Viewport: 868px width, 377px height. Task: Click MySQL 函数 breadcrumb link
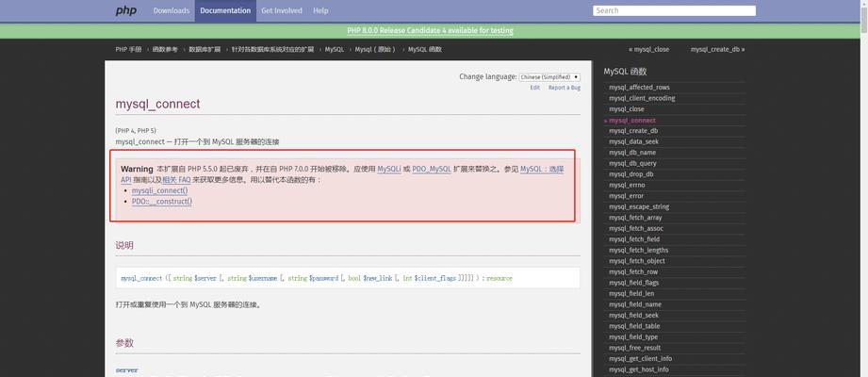point(425,49)
